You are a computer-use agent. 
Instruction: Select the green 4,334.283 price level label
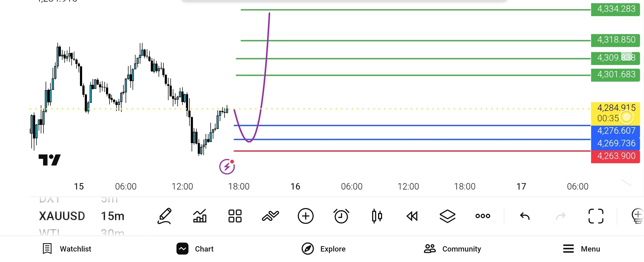click(616, 9)
